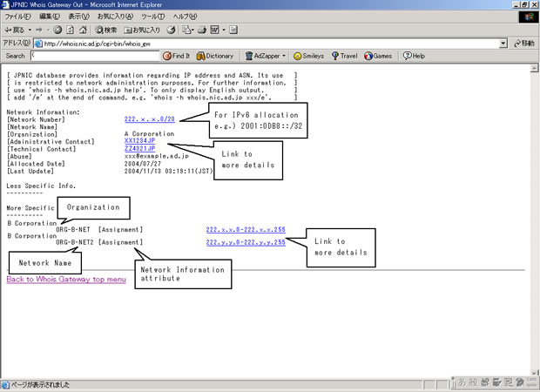The width and height of the screenshot is (540, 392).
Task: Click the toolbar Search input field
Action: click(x=96, y=56)
